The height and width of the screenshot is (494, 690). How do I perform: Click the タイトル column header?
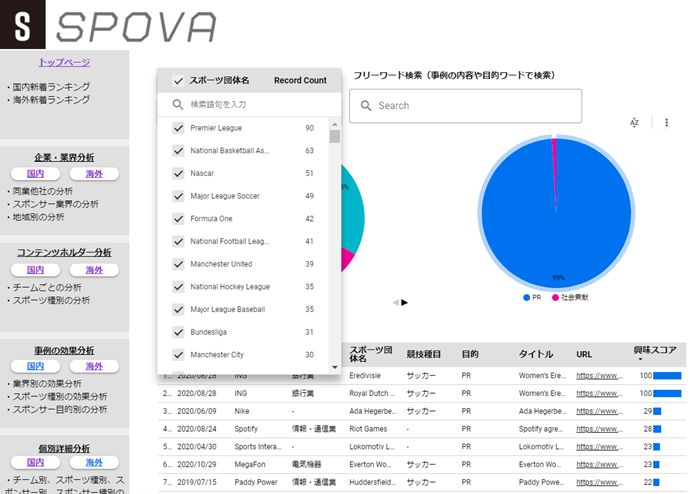pos(536,354)
